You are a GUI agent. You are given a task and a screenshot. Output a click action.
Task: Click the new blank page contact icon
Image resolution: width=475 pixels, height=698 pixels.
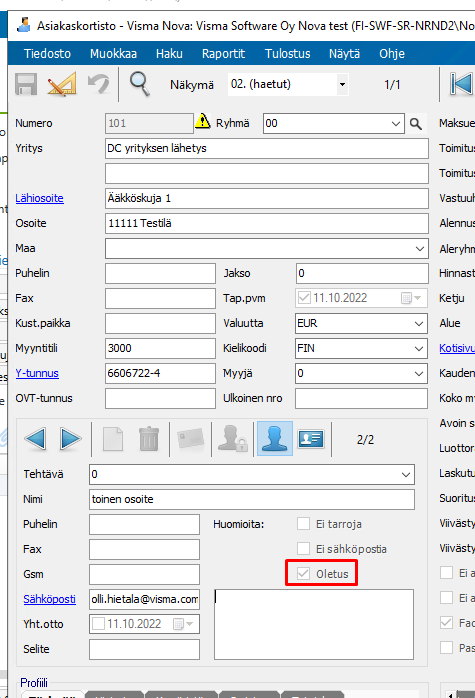pyautogui.click(x=113, y=439)
